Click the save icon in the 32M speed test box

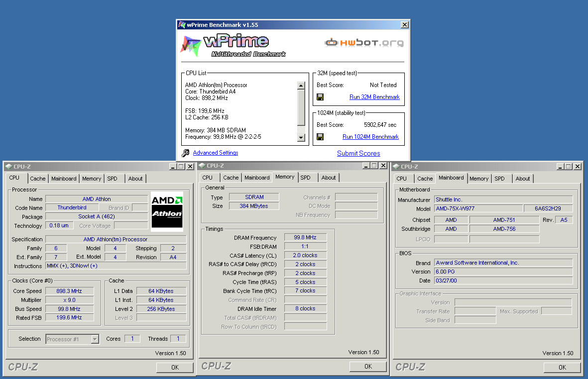pyautogui.click(x=320, y=97)
